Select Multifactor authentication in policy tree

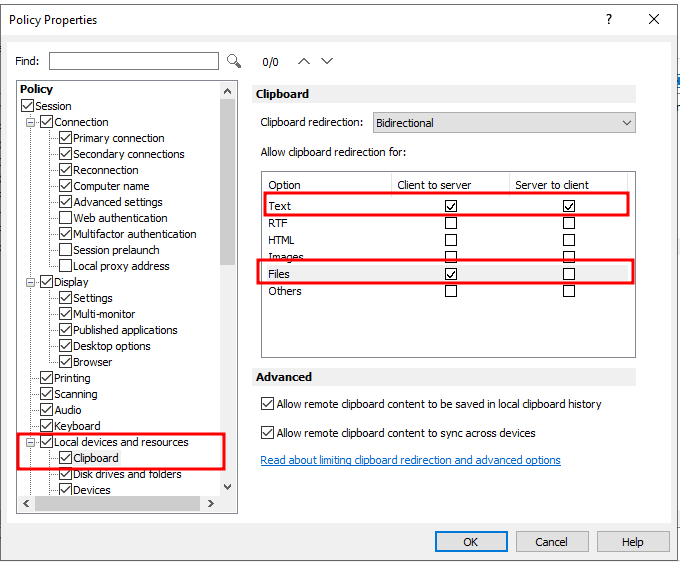134,234
